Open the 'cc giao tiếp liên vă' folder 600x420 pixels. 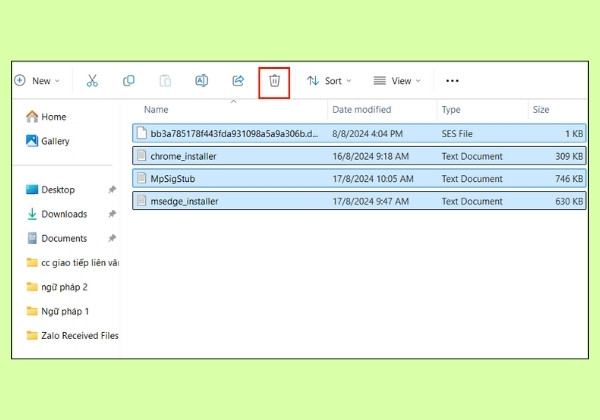[x=72, y=263]
